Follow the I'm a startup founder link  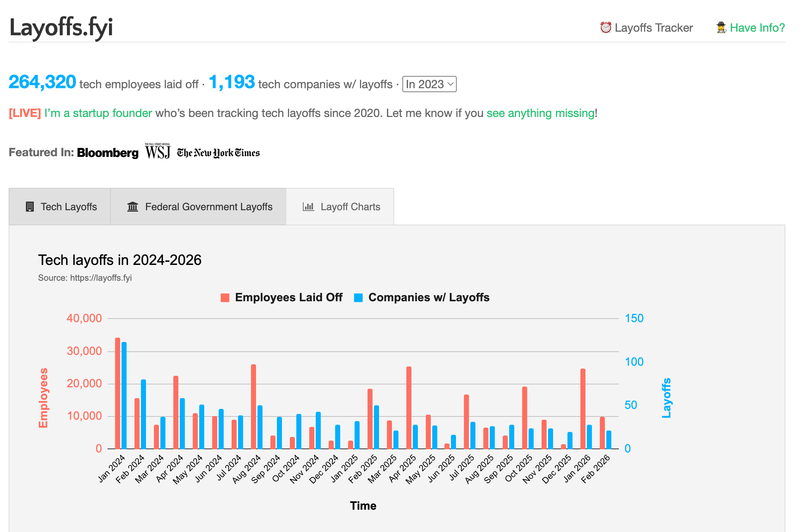[x=98, y=113]
